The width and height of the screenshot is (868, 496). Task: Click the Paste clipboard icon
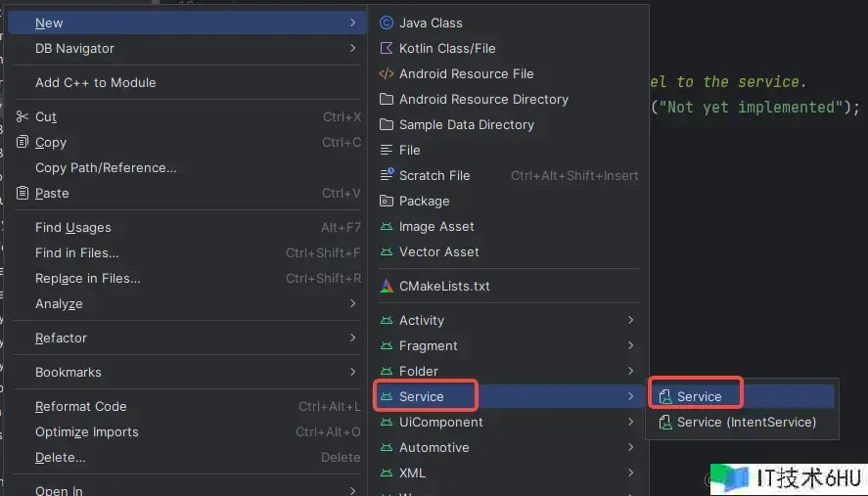(x=23, y=193)
